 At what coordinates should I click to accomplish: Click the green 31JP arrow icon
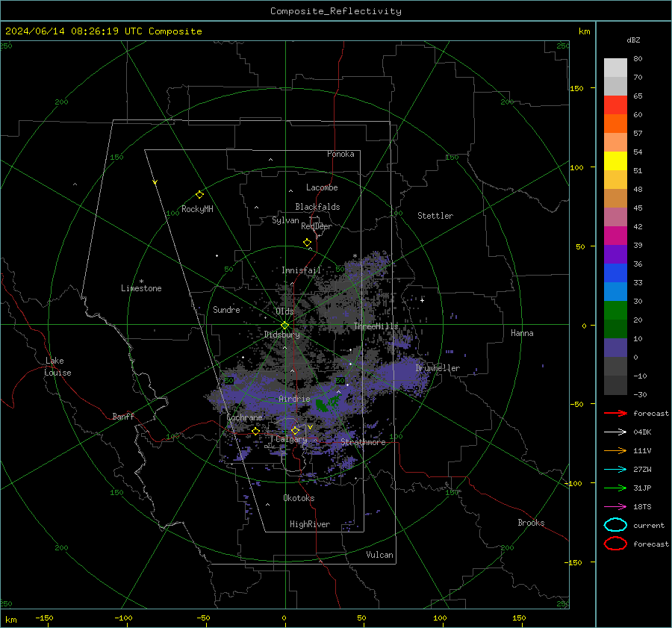click(x=615, y=488)
